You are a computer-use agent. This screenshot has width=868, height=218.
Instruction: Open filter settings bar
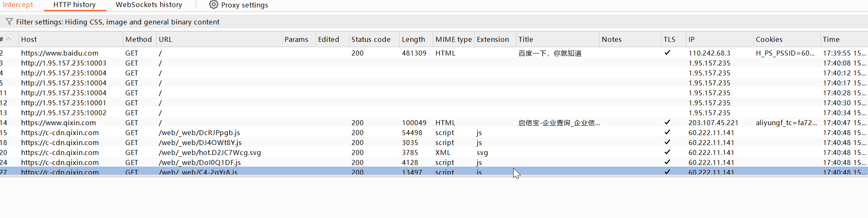118,22
